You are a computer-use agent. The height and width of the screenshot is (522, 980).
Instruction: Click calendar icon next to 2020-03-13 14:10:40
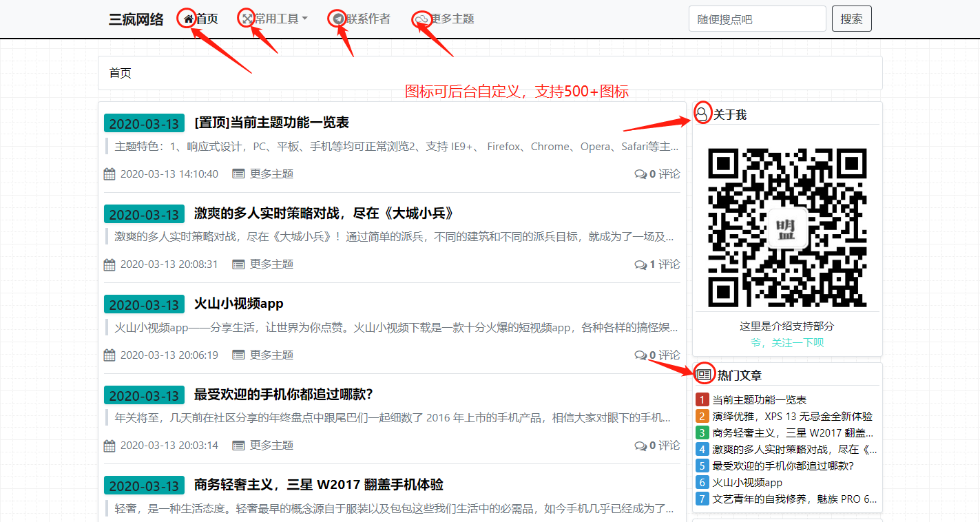(x=110, y=174)
